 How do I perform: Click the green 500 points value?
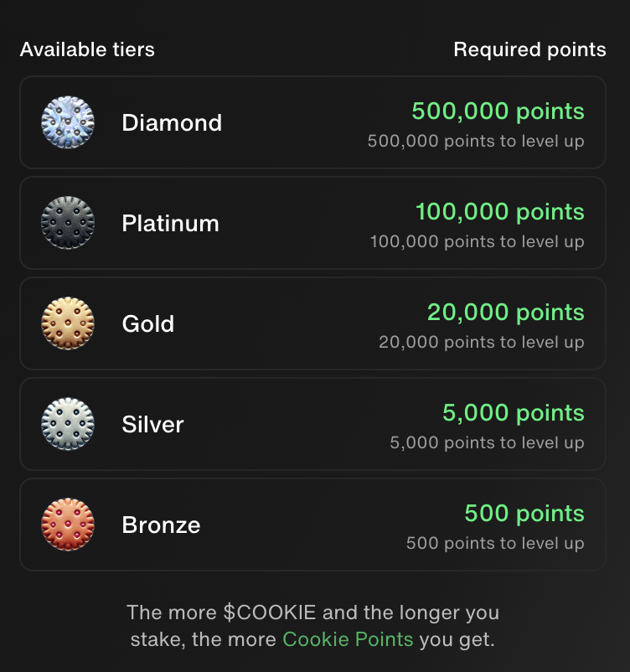524,514
